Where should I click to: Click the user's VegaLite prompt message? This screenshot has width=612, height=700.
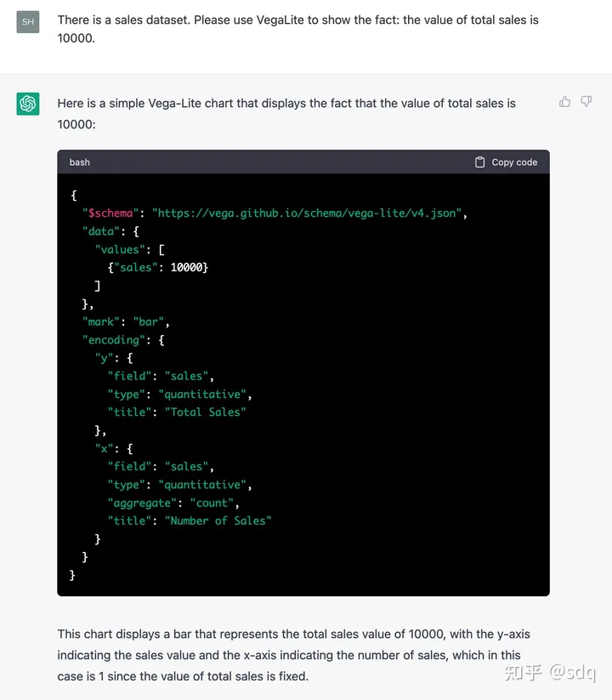[297, 29]
